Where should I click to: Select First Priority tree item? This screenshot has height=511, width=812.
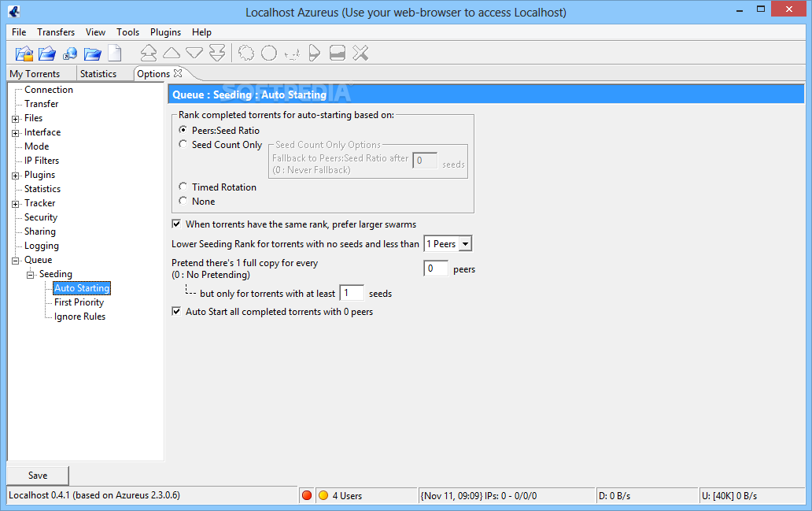coord(79,302)
